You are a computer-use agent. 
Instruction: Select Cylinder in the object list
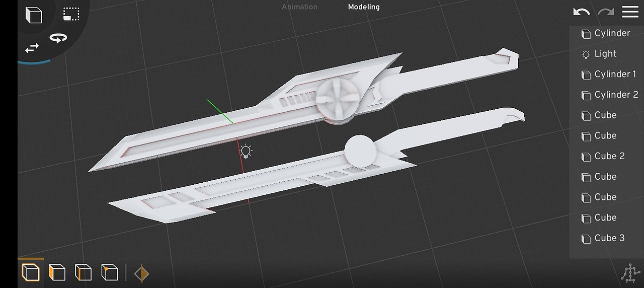pyautogui.click(x=606, y=33)
